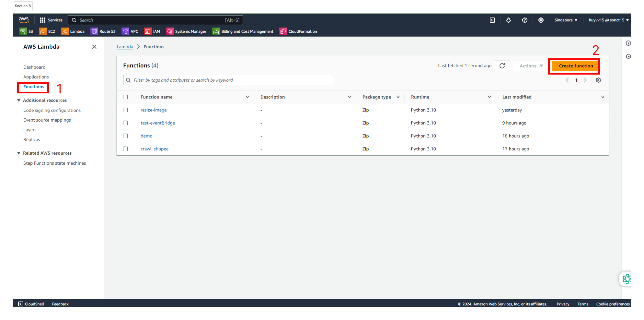
Task: Open the Privacy footer link
Action: coord(563,304)
